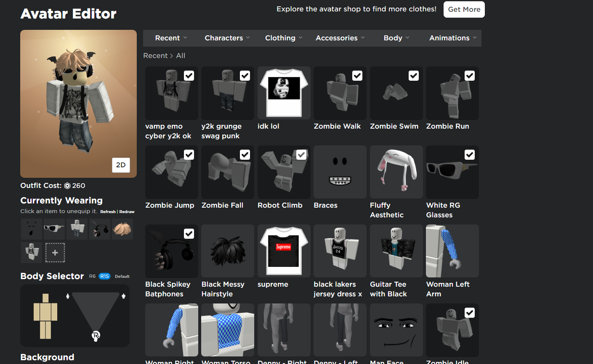The image size is (593, 364).
Task: Click the body scale slider handle
Action: click(96, 335)
